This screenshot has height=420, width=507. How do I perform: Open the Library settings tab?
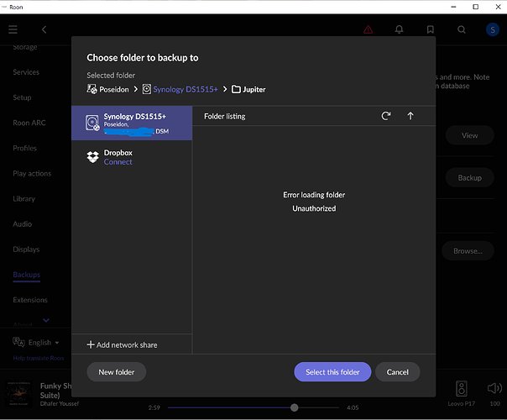coord(24,199)
